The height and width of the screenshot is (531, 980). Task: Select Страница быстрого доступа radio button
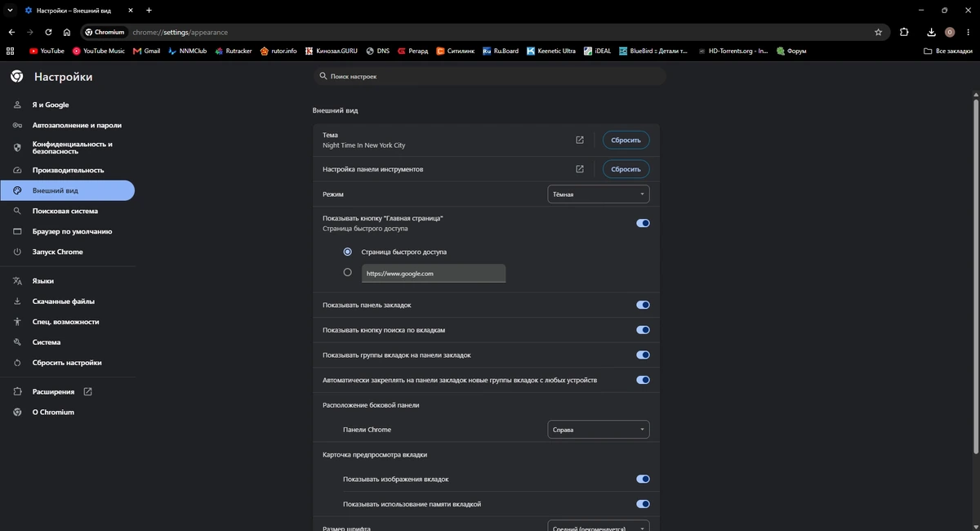click(348, 252)
